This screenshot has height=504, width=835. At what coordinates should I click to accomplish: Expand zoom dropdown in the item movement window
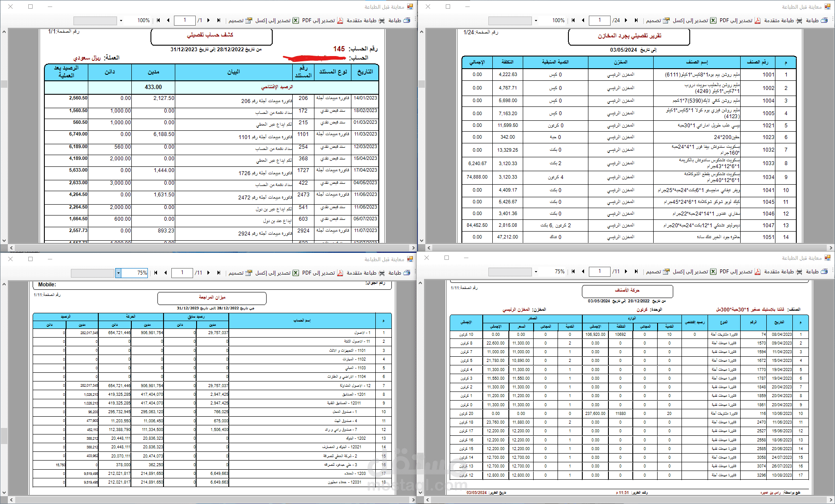(536, 272)
